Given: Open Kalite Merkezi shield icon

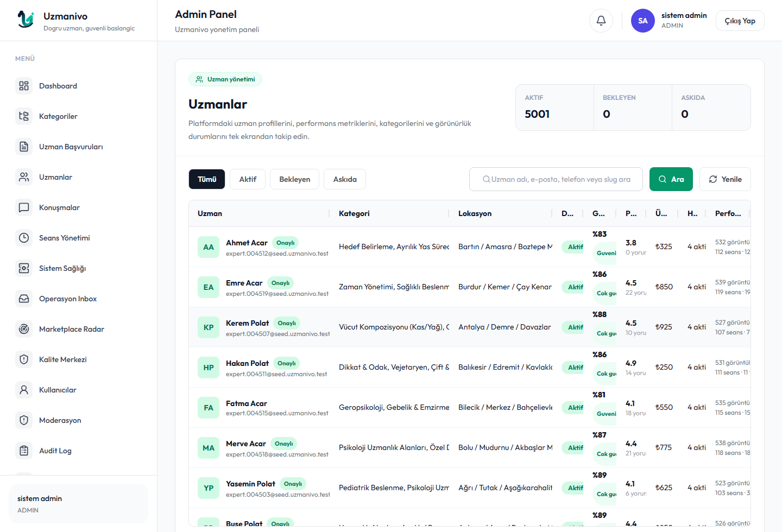Looking at the screenshot, I should click(x=24, y=359).
